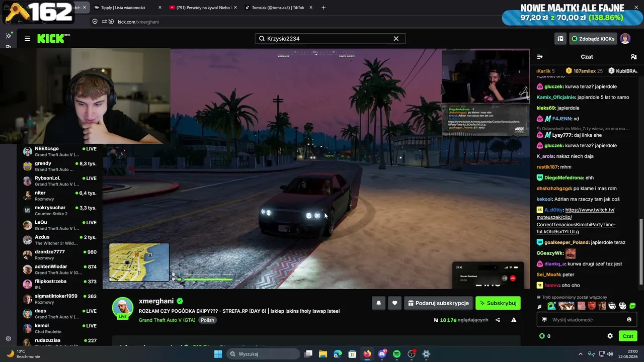
Task: Open the user profile avatar menu
Action: (625, 39)
